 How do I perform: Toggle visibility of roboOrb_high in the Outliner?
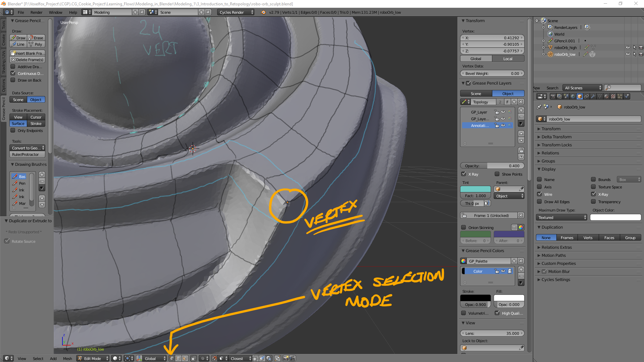tap(628, 47)
